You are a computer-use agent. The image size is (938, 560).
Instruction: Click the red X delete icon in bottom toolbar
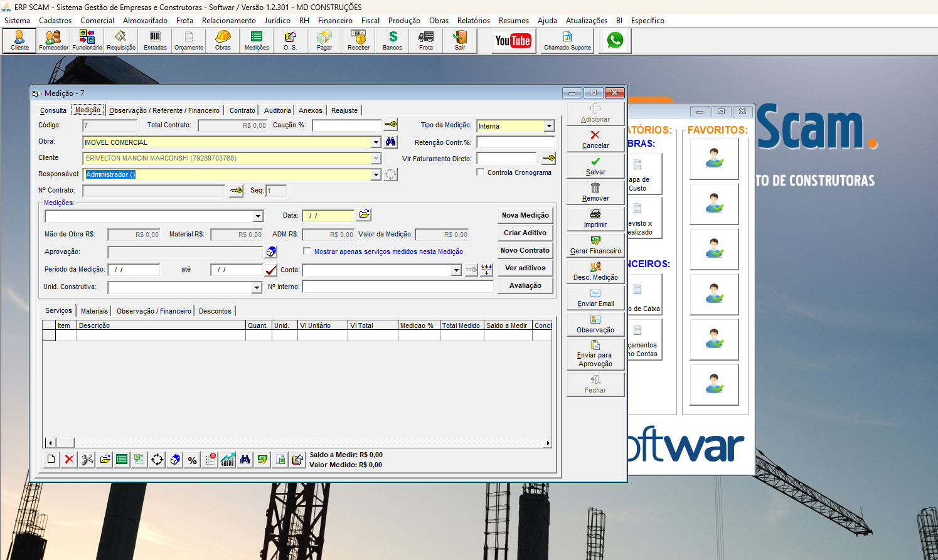pos(69,460)
